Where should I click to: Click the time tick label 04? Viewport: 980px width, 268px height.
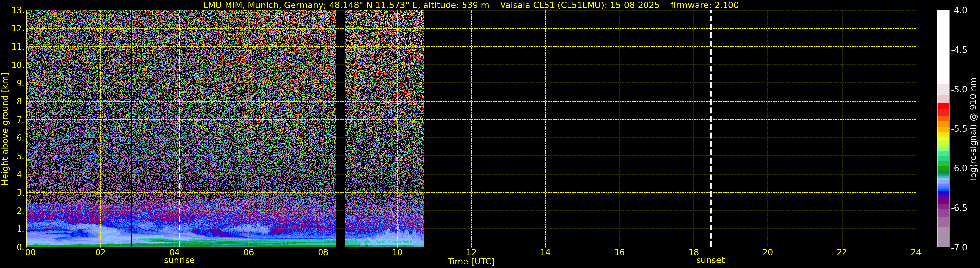pos(175,252)
